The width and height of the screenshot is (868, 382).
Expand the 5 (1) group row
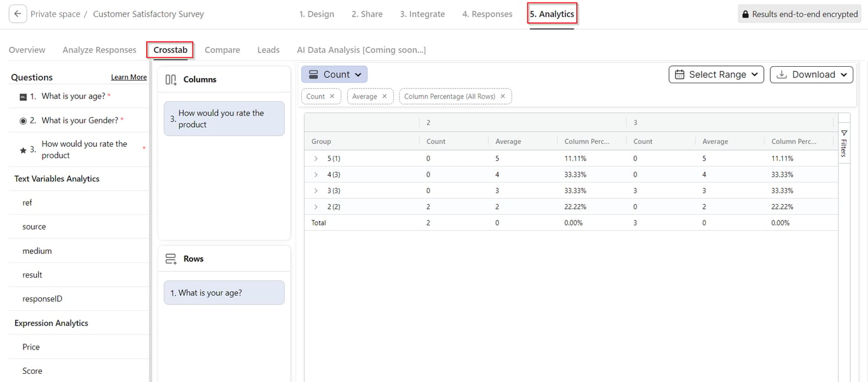click(316, 158)
